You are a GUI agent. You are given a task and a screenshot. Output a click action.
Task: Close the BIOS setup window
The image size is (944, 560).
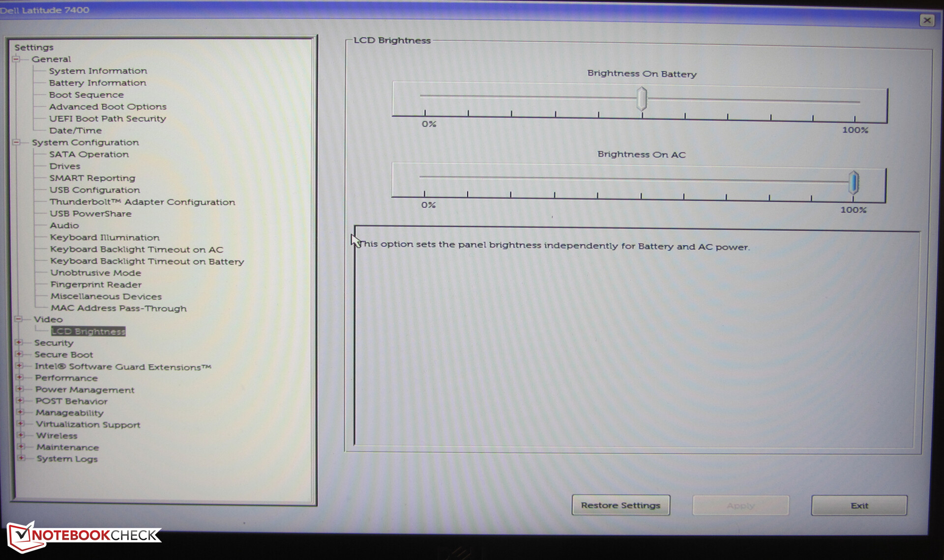[x=927, y=20]
